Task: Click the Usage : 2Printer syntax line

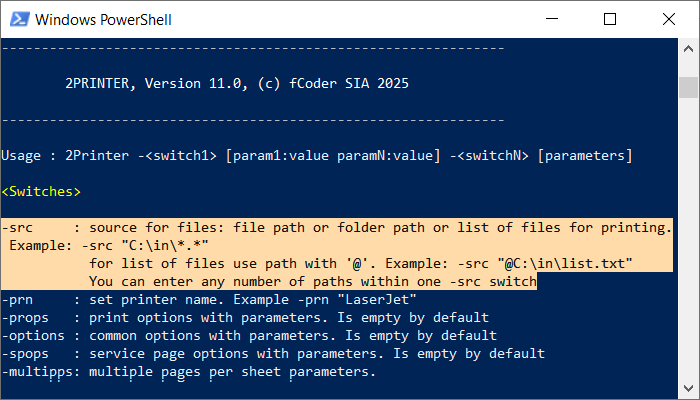Action: [317, 156]
